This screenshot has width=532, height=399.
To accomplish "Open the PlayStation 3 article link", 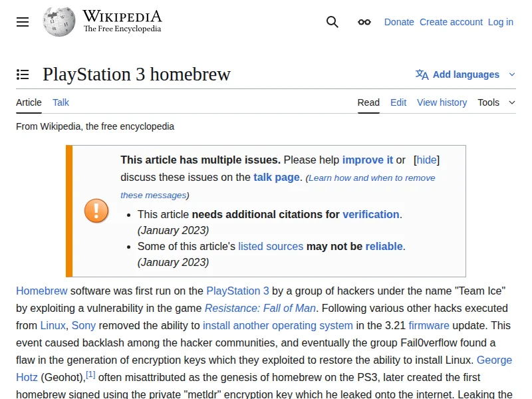I will [237, 291].
